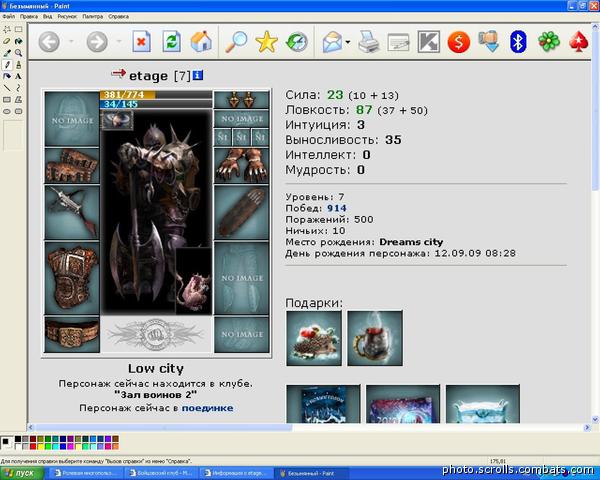This screenshot has height=480, width=600.
Task: Click the Paint window taskbar button
Action: tap(312, 473)
